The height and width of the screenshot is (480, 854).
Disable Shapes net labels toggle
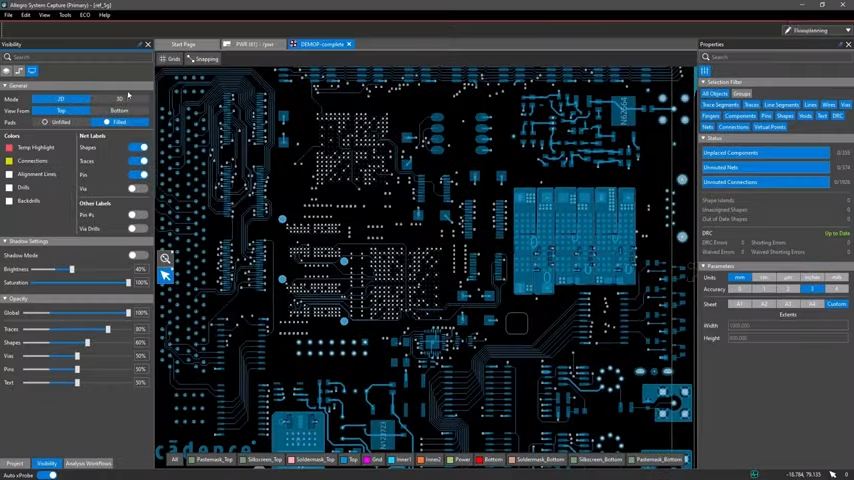click(138, 148)
